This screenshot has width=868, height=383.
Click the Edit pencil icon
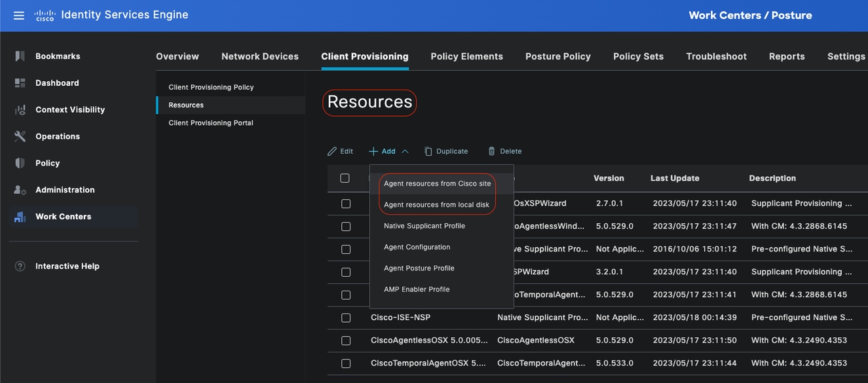click(x=332, y=151)
